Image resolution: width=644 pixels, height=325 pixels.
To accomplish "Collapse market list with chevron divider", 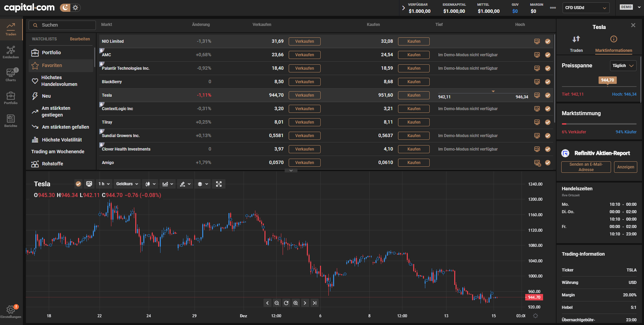I will (291, 171).
